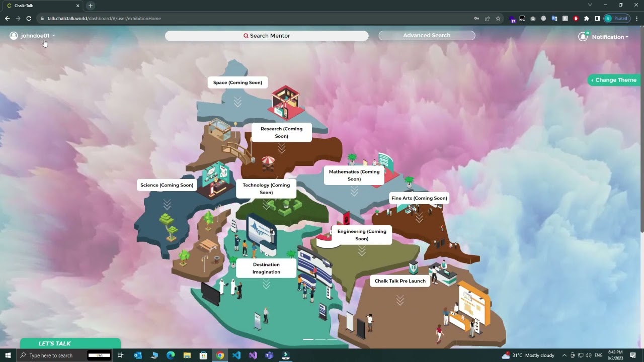Open the LET'S TALK chat panel
The width and height of the screenshot is (644, 362).
(x=70, y=343)
